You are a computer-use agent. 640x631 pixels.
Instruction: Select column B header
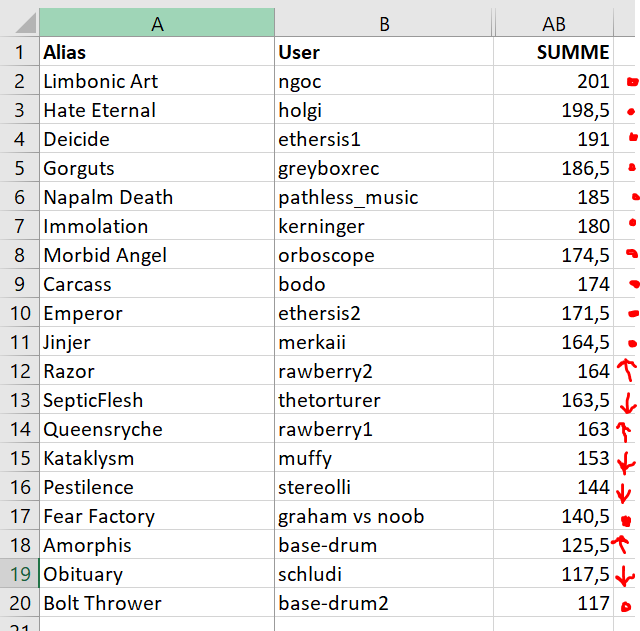(x=384, y=24)
